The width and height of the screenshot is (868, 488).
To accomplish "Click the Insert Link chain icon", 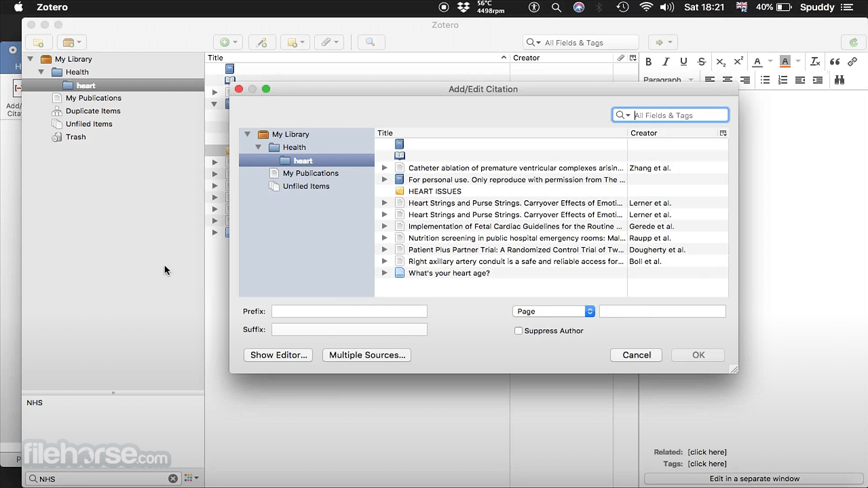I will point(852,62).
